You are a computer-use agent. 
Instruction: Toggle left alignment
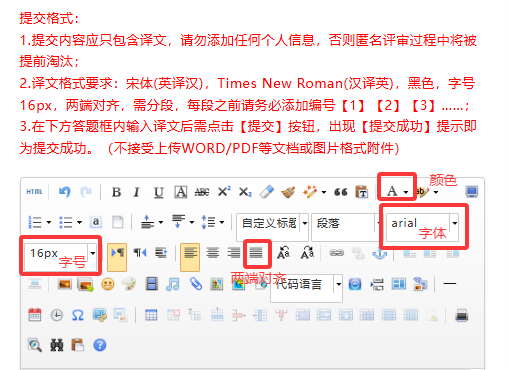(x=190, y=257)
